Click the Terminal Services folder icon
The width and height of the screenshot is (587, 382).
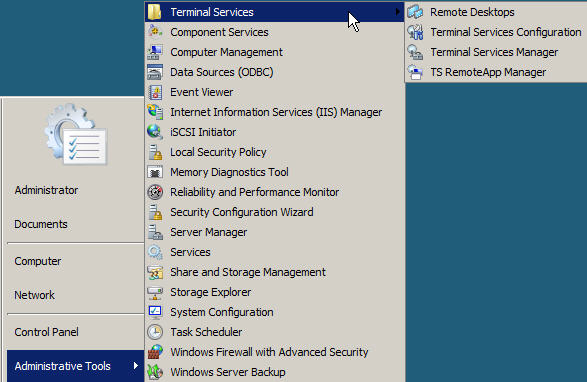coord(155,12)
